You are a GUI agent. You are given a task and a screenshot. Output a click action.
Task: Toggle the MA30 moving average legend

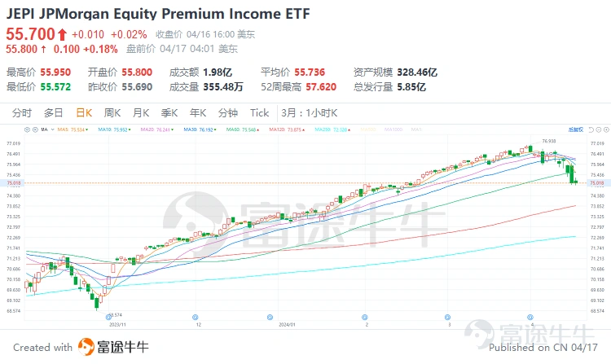tap(200, 129)
